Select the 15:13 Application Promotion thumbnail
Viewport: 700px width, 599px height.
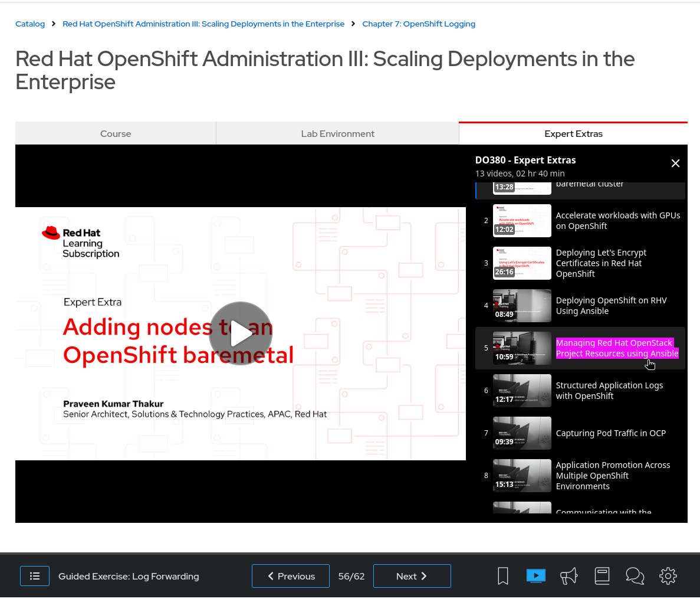click(522, 475)
